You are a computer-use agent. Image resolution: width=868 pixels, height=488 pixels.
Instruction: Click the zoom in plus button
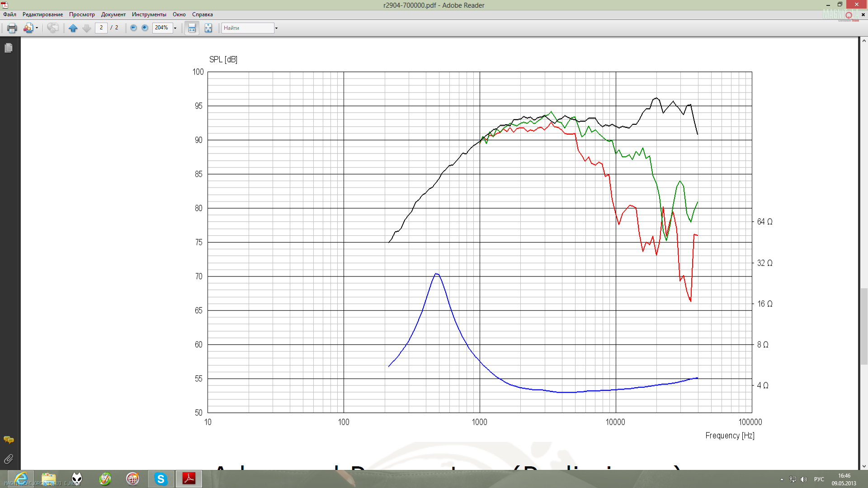[x=145, y=28]
